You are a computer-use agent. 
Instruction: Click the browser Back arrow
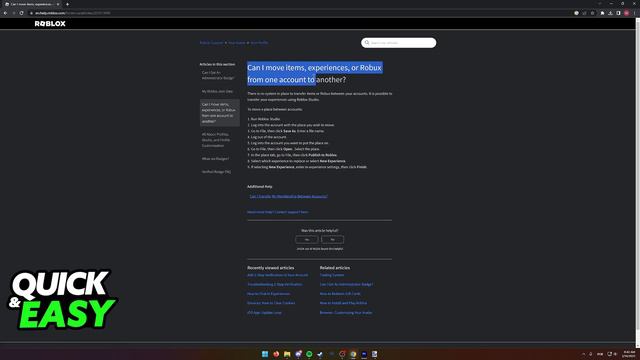(x=5, y=13)
